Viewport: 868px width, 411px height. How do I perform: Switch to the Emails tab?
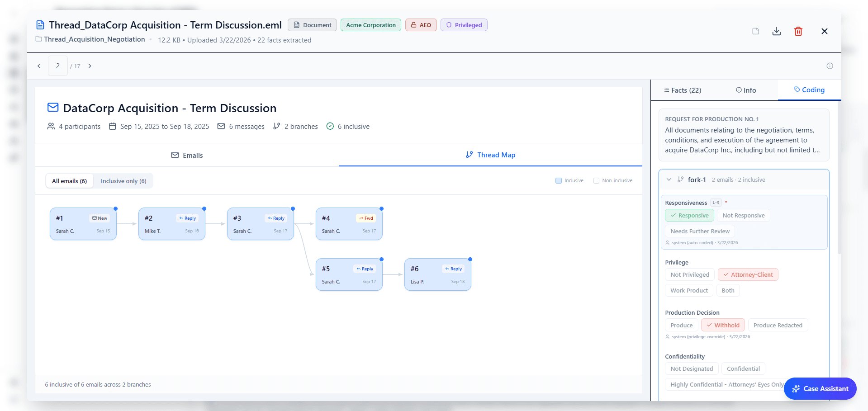pos(187,155)
